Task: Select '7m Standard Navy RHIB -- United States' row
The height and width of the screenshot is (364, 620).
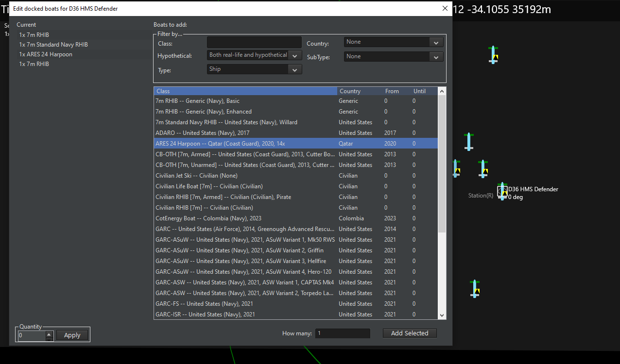Action: (x=295, y=122)
